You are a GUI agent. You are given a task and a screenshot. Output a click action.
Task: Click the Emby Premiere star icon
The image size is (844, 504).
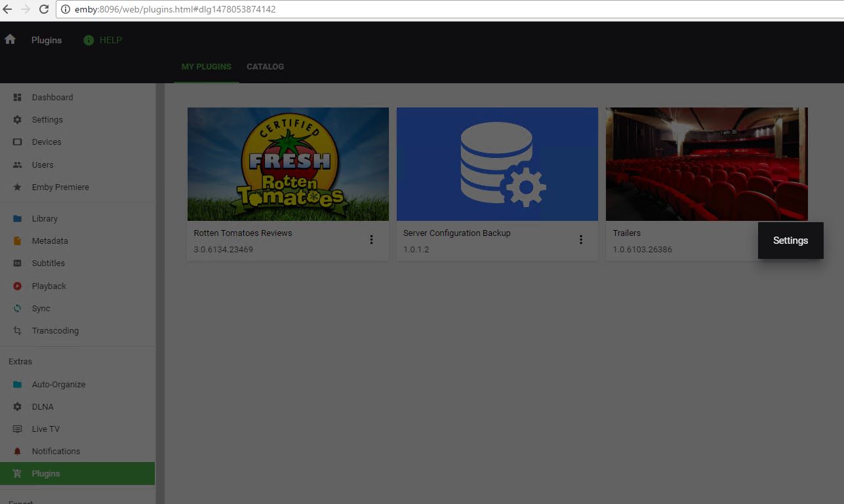coord(18,187)
